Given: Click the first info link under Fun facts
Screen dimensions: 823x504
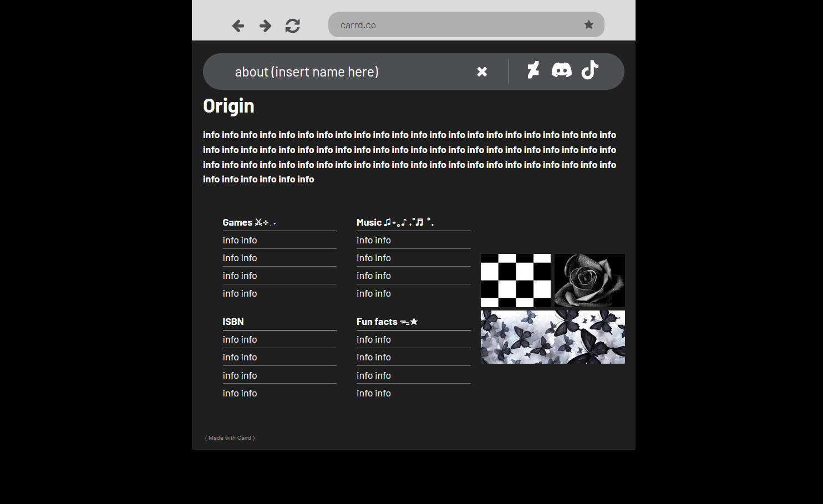Looking at the screenshot, I should pyautogui.click(x=374, y=339).
